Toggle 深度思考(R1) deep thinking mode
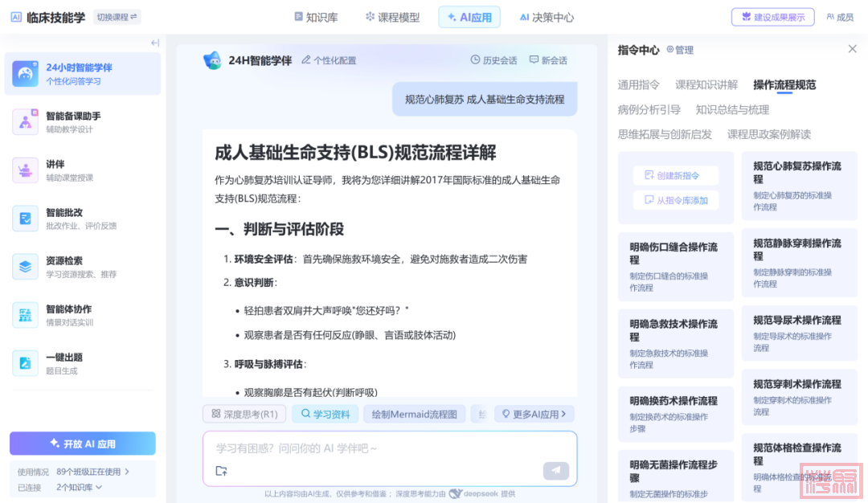The width and height of the screenshot is (868, 503). click(x=244, y=414)
